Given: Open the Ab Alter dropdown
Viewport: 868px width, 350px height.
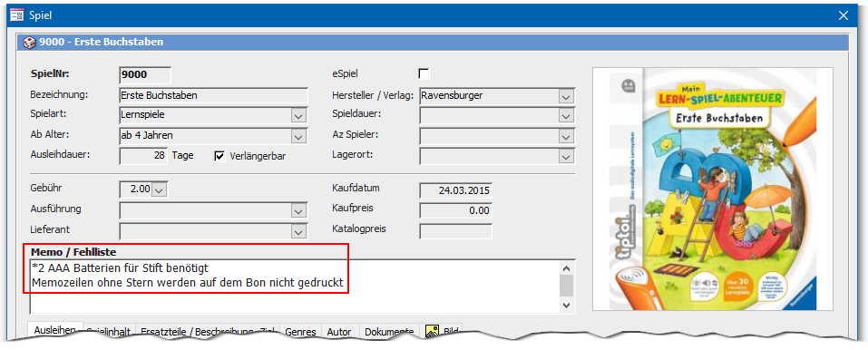Looking at the screenshot, I should (x=298, y=136).
